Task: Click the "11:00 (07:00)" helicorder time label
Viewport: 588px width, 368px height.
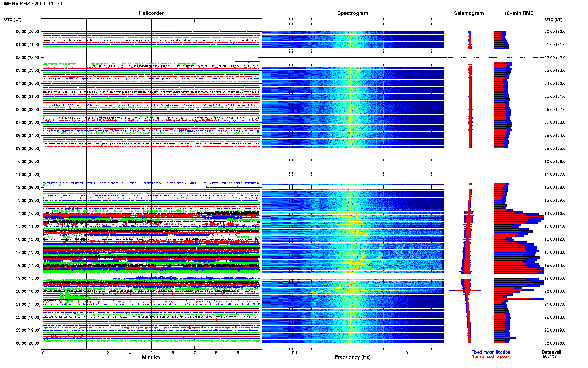Action: [x=28, y=174]
